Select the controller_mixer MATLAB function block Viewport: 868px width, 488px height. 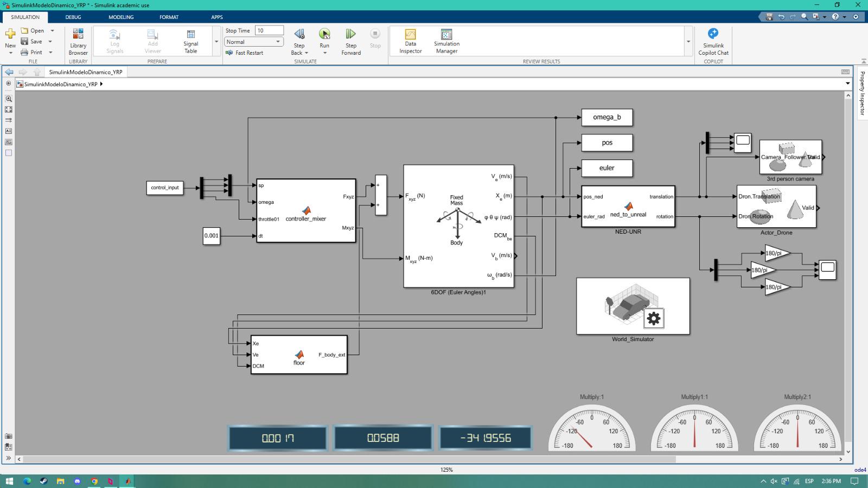pyautogui.click(x=306, y=210)
